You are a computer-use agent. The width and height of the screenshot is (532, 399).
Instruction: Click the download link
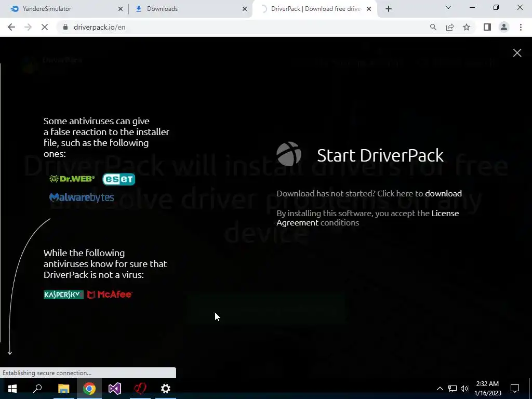coord(443,193)
